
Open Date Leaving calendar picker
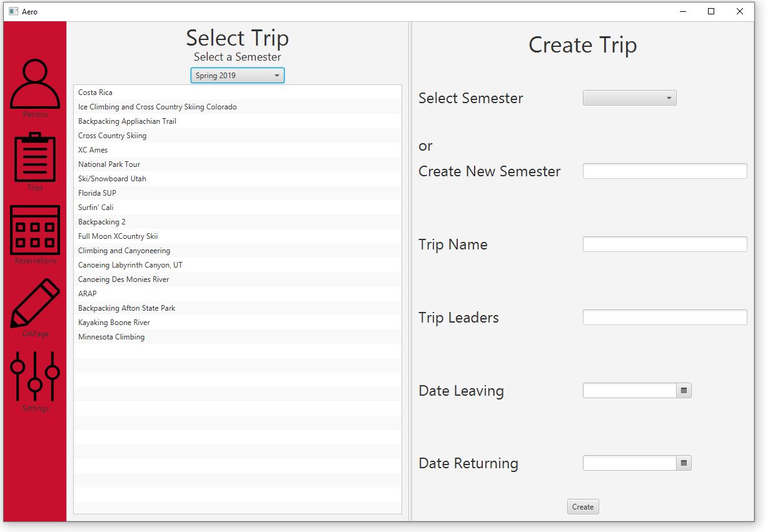click(684, 391)
